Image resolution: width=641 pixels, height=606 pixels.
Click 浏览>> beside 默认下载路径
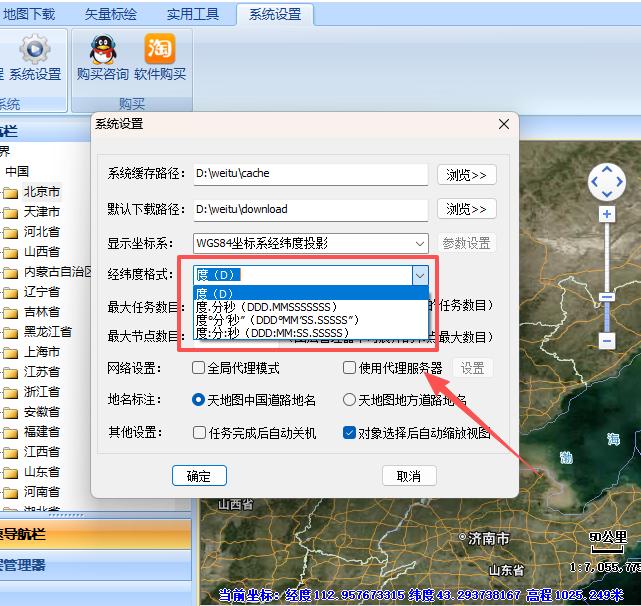[x=466, y=209]
